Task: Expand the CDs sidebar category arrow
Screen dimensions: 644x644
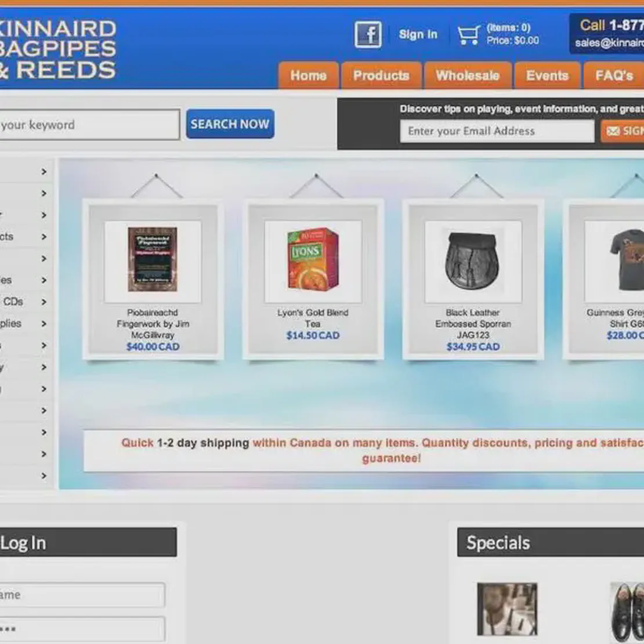Action: 44,302
